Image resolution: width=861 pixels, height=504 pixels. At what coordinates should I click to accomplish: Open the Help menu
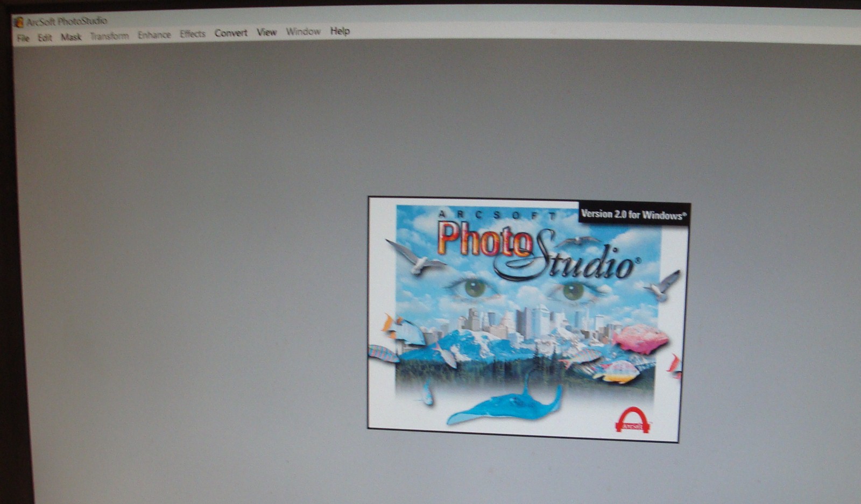(340, 31)
